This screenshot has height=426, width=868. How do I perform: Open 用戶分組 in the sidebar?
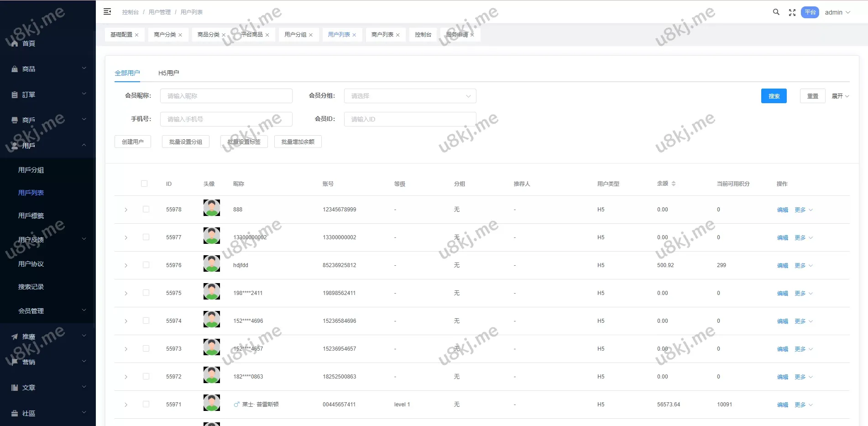click(x=31, y=170)
